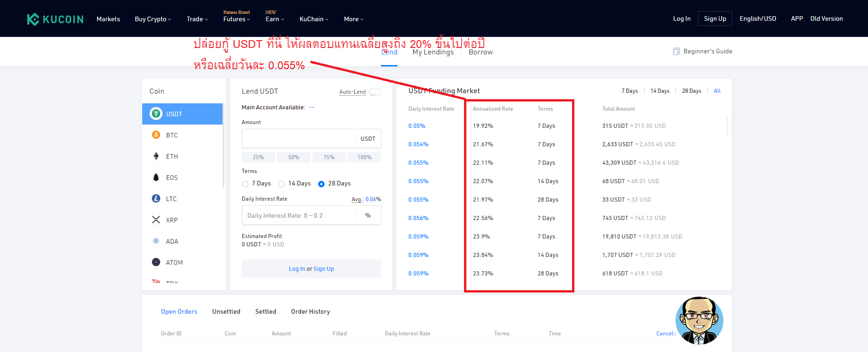The width and height of the screenshot is (868, 352).
Task: Switch to Old Version link
Action: (826, 18)
